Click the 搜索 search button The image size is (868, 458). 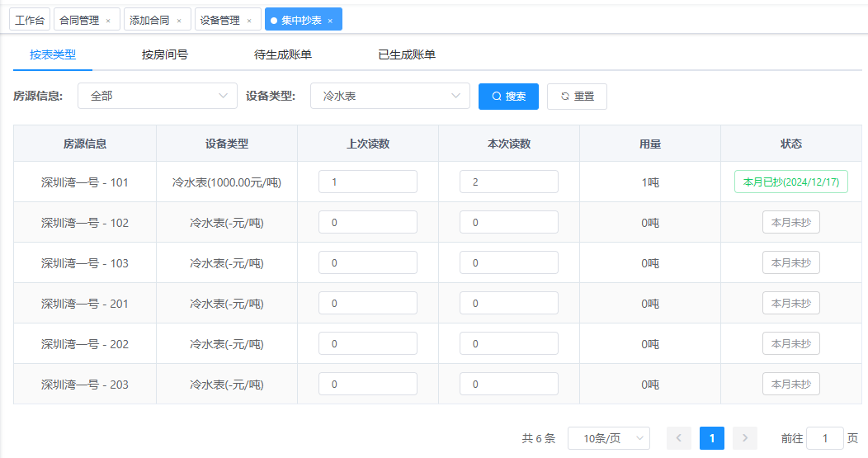click(x=508, y=97)
